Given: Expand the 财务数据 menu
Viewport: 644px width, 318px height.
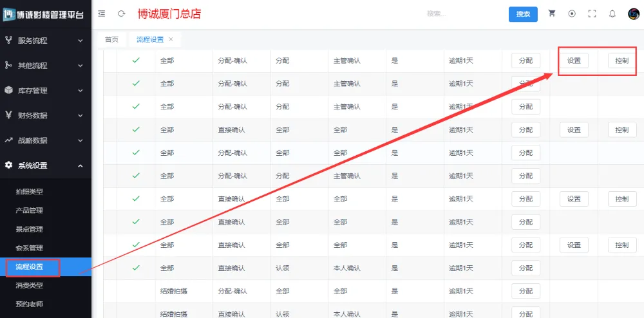Looking at the screenshot, I should 45,116.
